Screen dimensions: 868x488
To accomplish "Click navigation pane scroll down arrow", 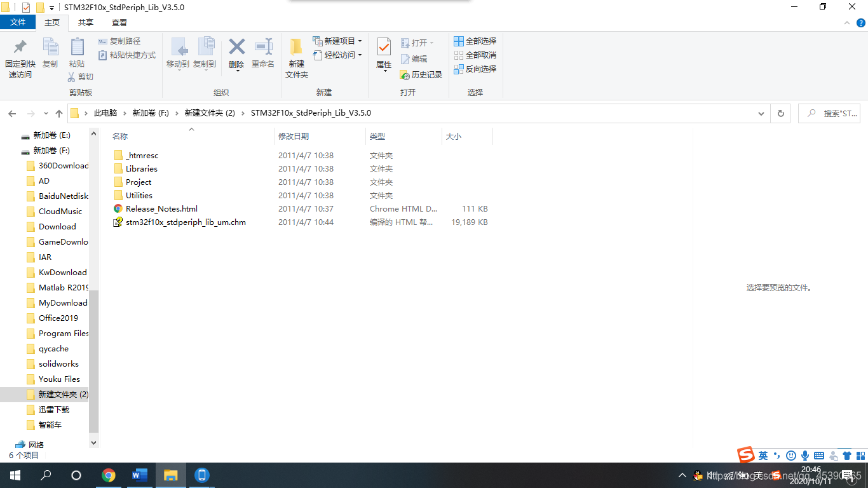I will 94,442.
